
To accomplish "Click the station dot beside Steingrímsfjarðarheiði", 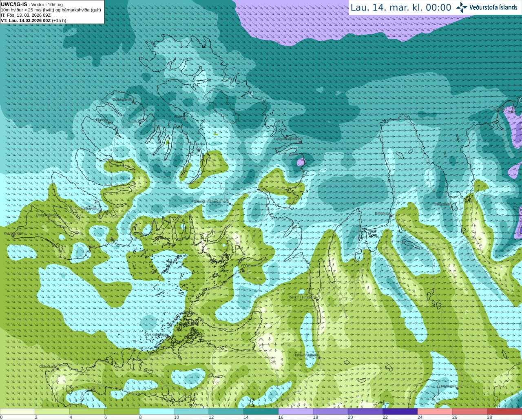I will 230,203.
